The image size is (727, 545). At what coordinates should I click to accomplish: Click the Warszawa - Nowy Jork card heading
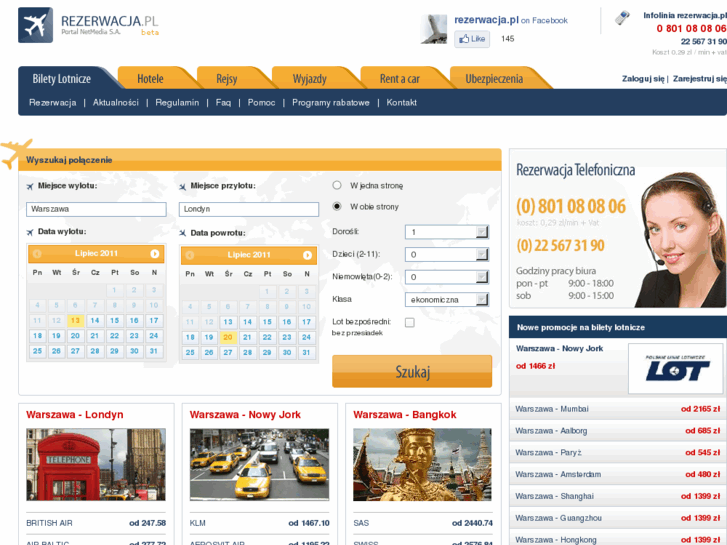click(x=245, y=415)
